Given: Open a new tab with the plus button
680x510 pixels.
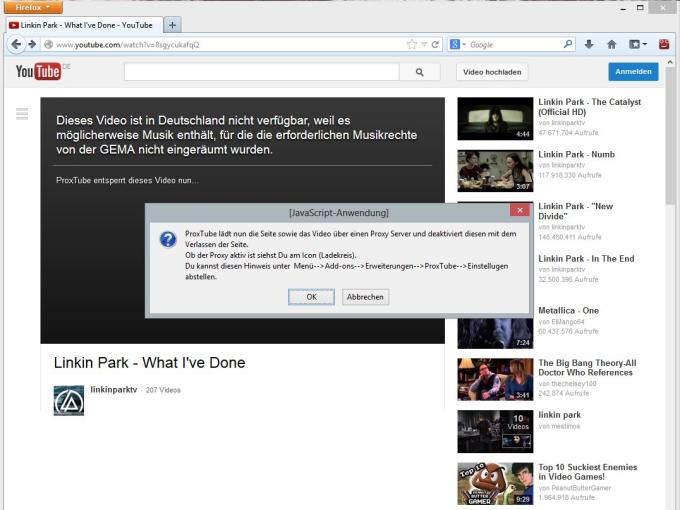Looking at the screenshot, I should (173, 25).
